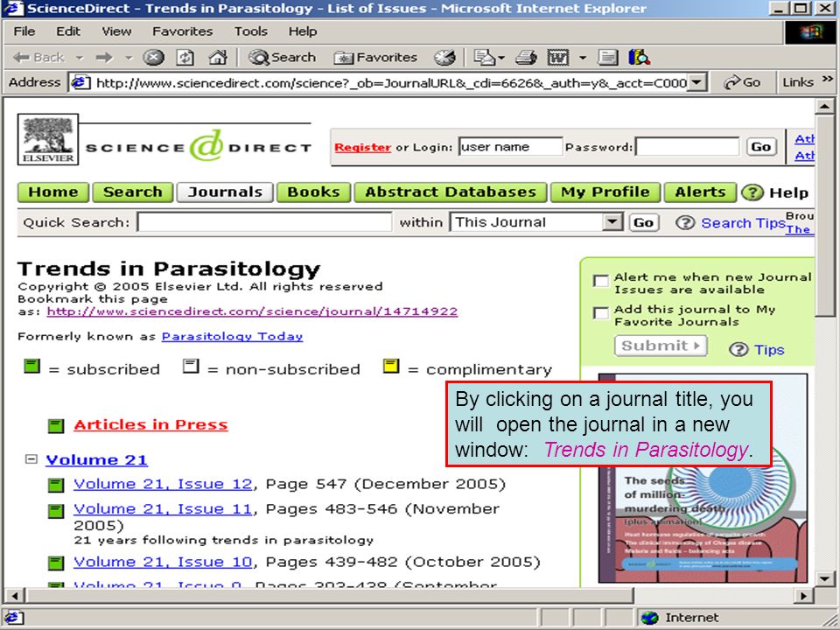840x630 pixels.
Task: Open the My Profile tab
Action: point(605,192)
